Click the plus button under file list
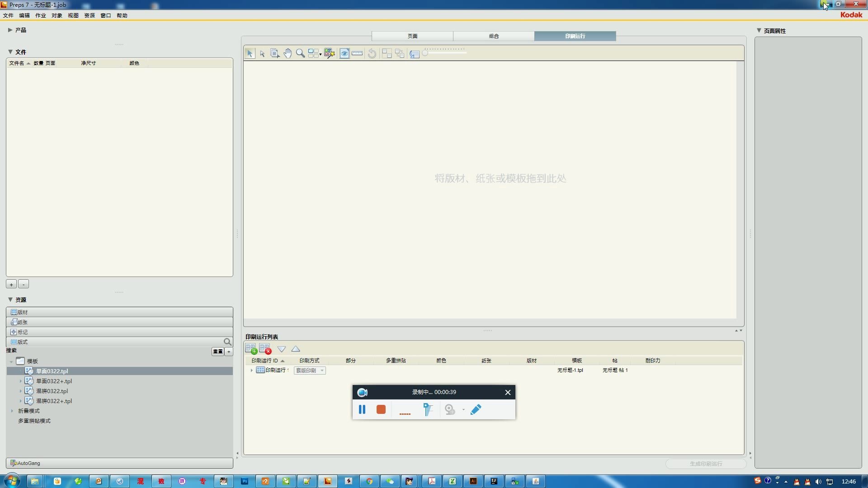Image resolution: width=868 pixels, height=488 pixels. pyautogui.click(x=11, y=284)
